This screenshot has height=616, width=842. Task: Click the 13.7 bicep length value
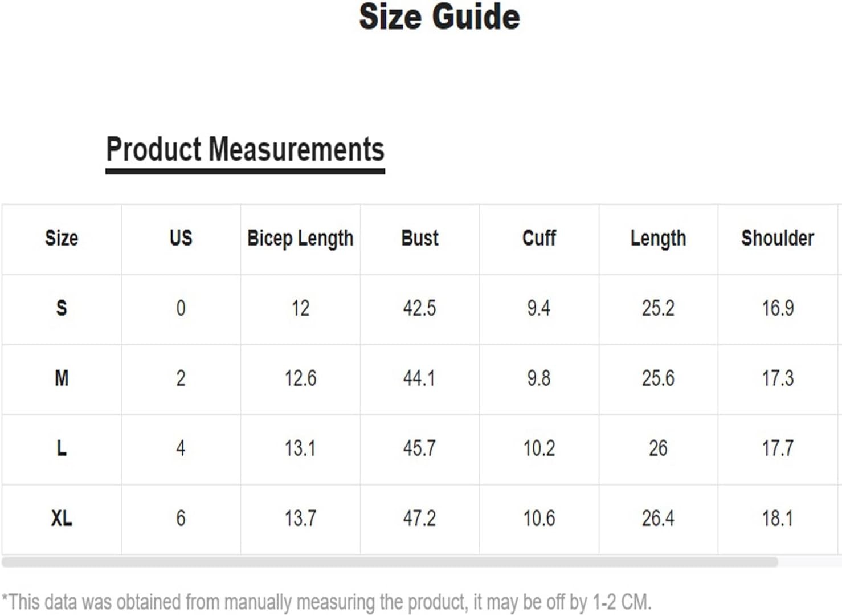[x=300, y=519]
